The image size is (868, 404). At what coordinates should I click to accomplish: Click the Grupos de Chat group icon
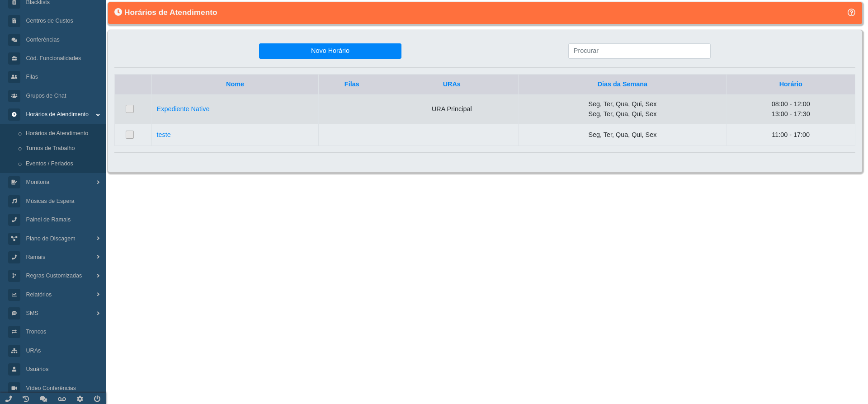click(14, 96)
